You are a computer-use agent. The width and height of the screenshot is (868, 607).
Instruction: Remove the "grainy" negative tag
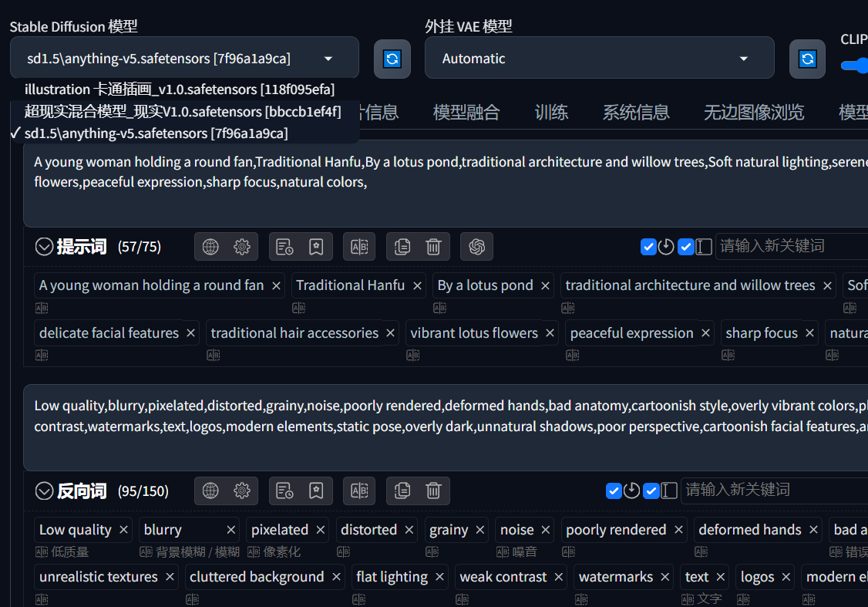click(480, 530)
